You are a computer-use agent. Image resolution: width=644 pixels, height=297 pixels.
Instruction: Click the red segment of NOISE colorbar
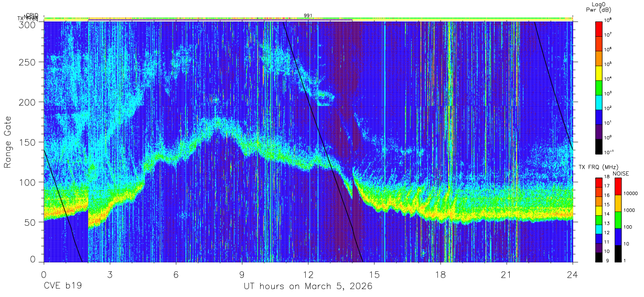click(617, 186)
